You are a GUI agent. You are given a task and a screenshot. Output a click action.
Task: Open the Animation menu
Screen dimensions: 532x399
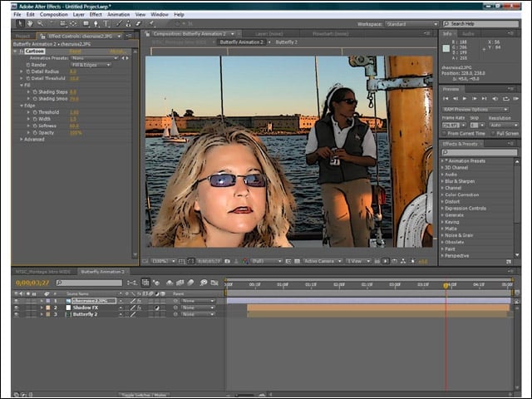click(x=118, y=15)
